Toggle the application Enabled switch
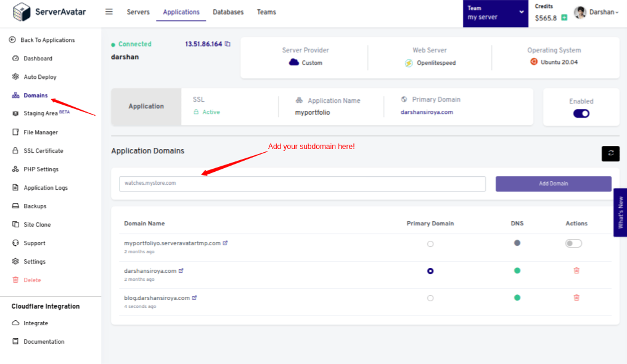627x364 pixels. [x=581, y=113]
